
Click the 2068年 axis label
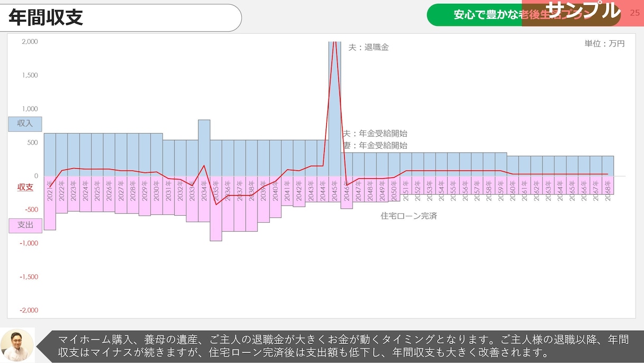608,191
